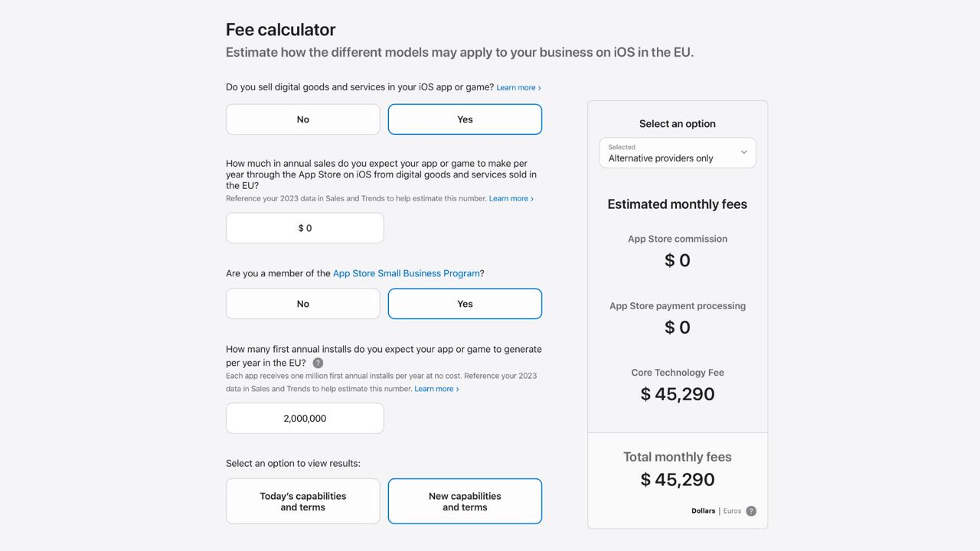Switch the currency display to Dollars
This screenshot has height=551, width=980.
703,511
